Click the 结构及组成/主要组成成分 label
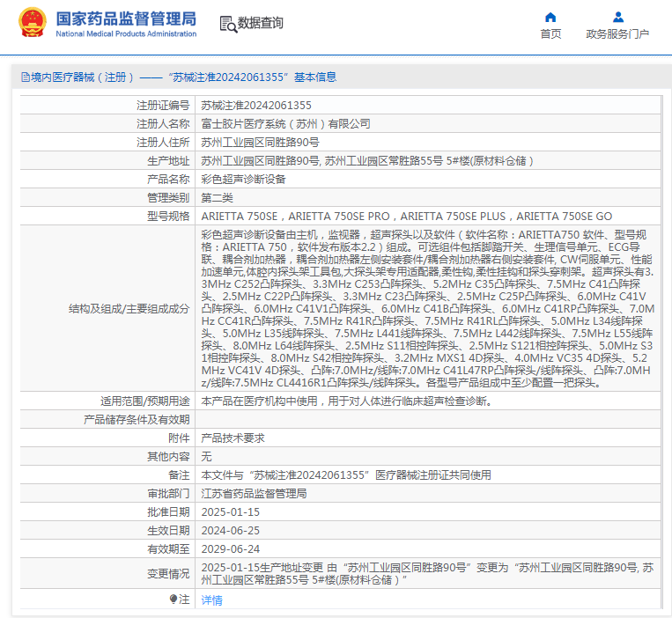 (129, 308)
